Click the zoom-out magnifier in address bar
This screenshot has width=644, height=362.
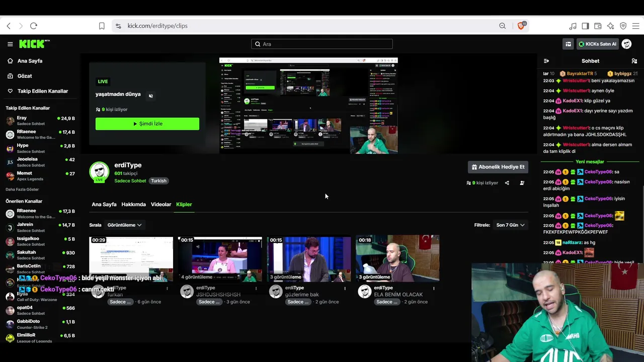(x=503, y=26)
